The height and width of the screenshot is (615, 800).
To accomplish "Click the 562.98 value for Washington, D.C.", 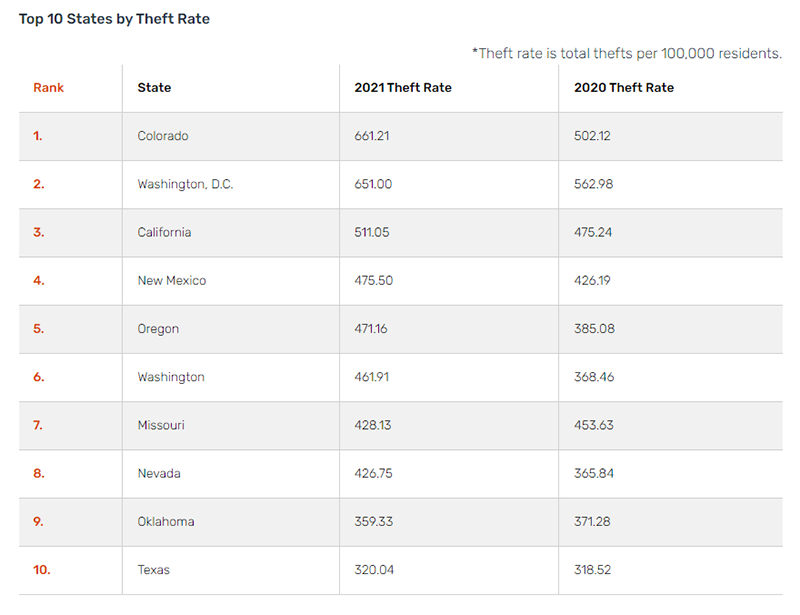I will click(593, 184).
